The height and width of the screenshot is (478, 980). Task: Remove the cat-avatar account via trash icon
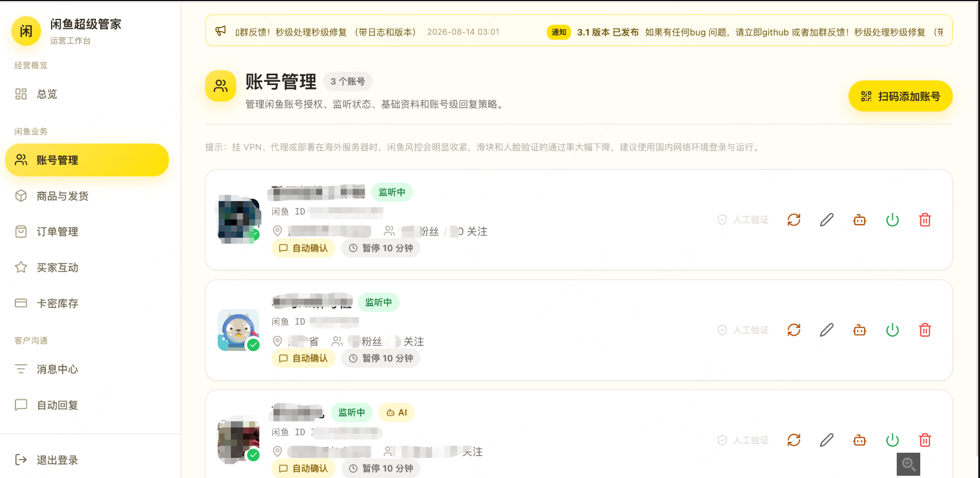(x=925, y=330)
